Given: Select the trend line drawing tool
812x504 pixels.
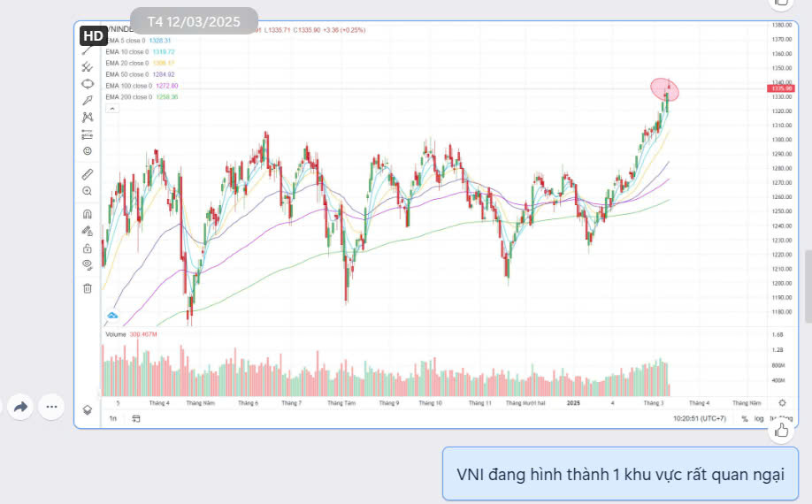Looking at the screenshot, I should [87, 50].
